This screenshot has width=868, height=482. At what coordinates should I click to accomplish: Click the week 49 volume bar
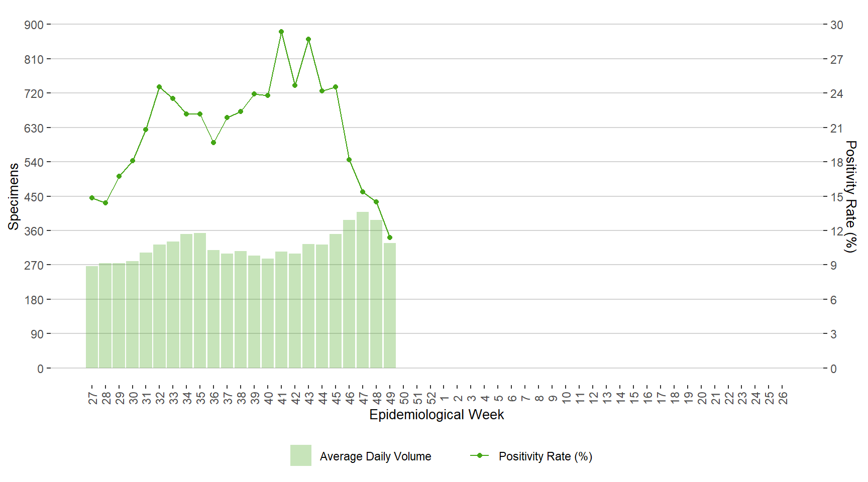(390, 306)
